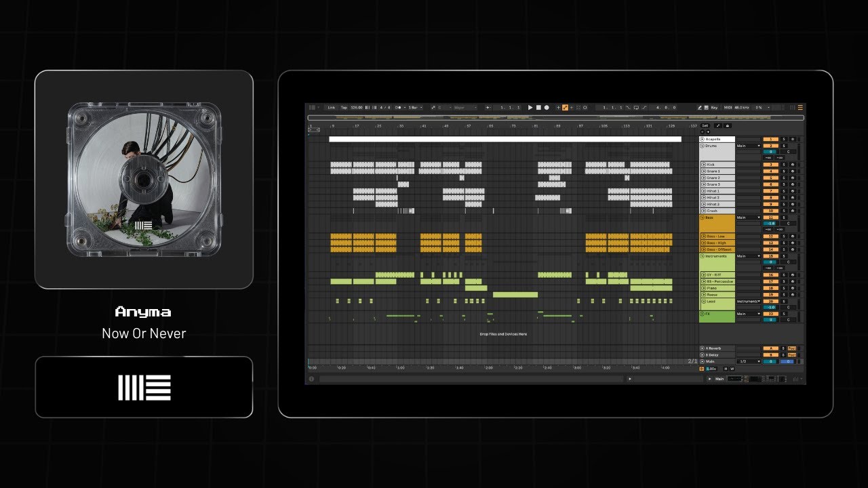The image size is (868, 488).
Task: Stop playback with the Stop button
Action: 538,107
